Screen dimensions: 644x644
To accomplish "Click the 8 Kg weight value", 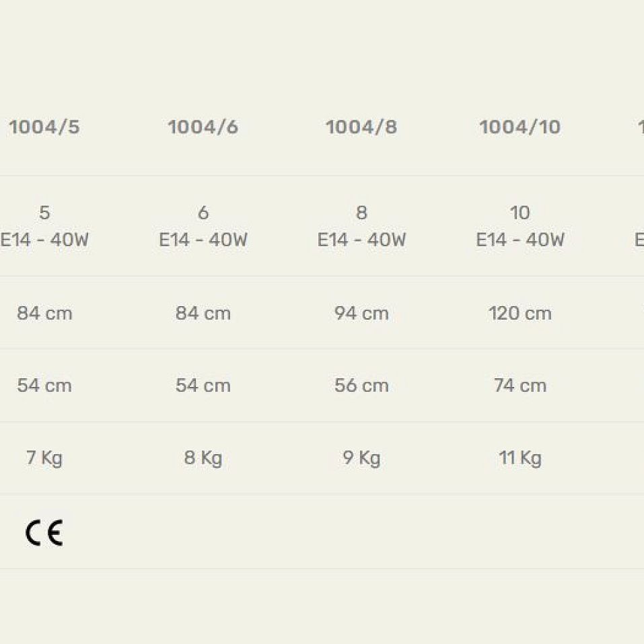I will (x=203, y=458).
